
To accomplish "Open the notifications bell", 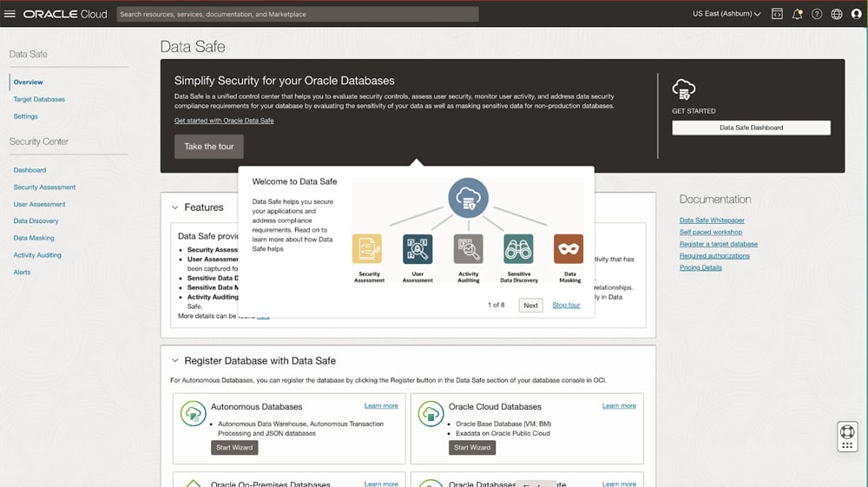I will (797, 14).
